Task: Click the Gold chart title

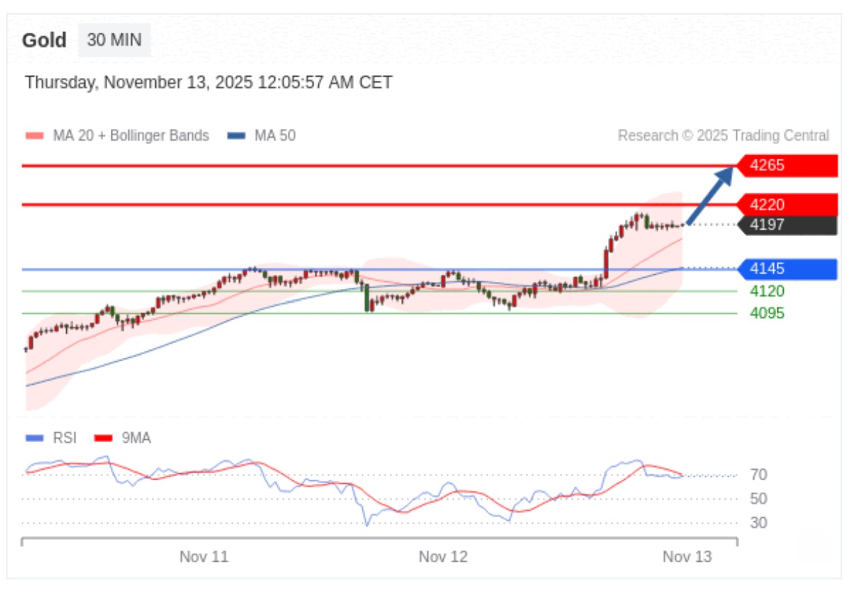Action: 44,40
